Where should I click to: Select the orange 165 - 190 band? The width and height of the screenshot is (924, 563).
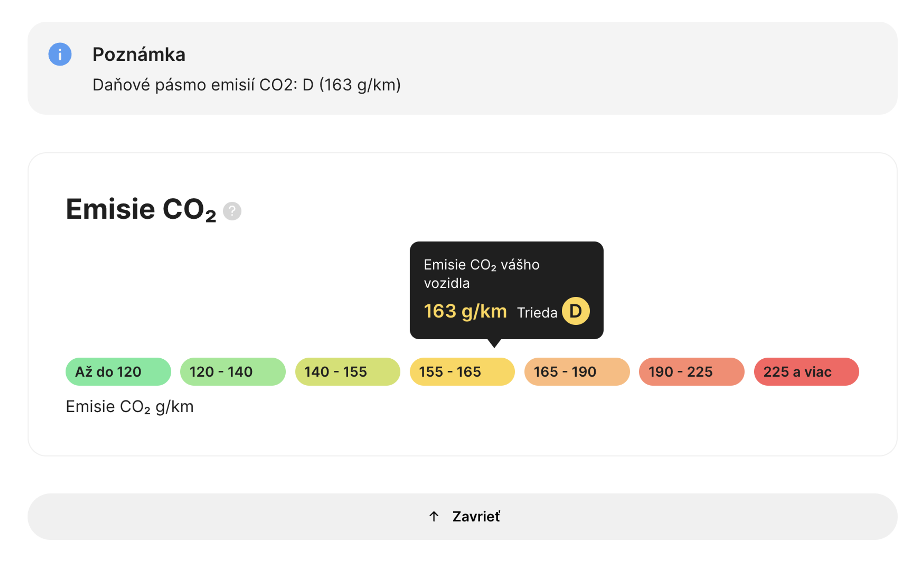tap(577, 372)
